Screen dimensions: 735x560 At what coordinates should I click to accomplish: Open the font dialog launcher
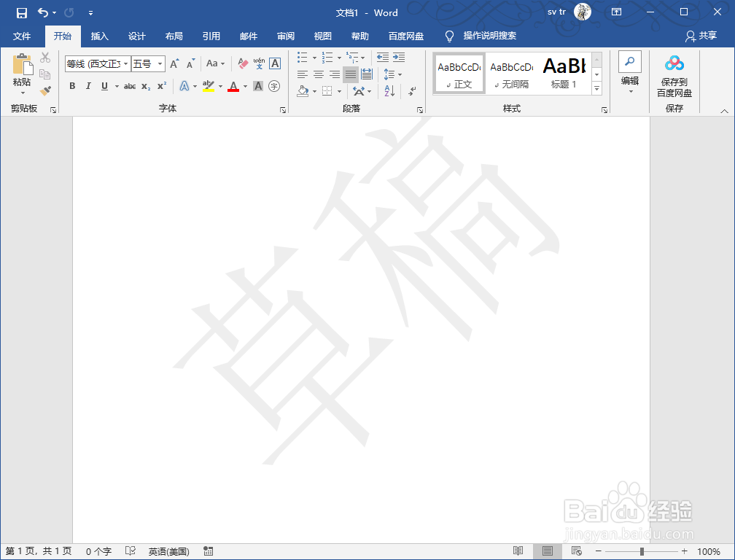(283, 110)
